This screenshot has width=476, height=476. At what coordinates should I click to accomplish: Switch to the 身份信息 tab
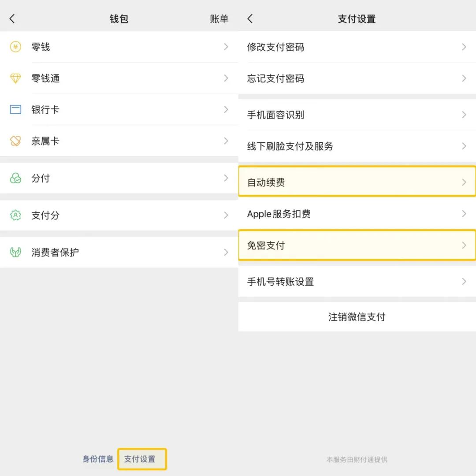tap(97, 459)
